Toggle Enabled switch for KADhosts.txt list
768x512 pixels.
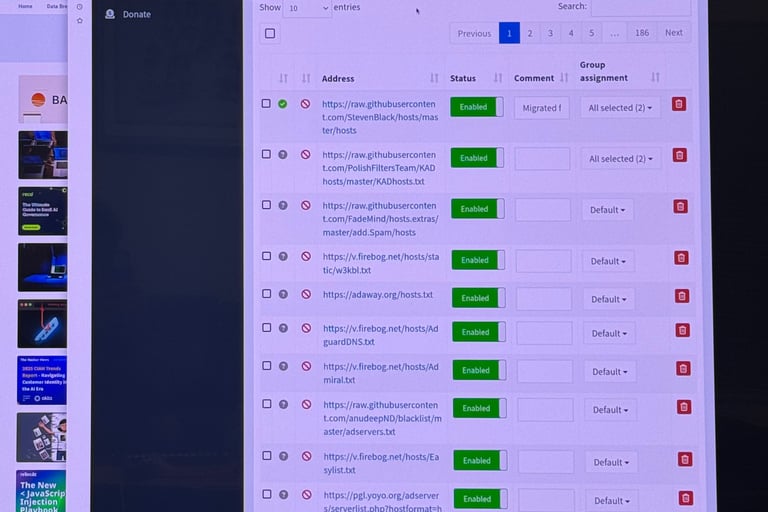coord(478,158)
